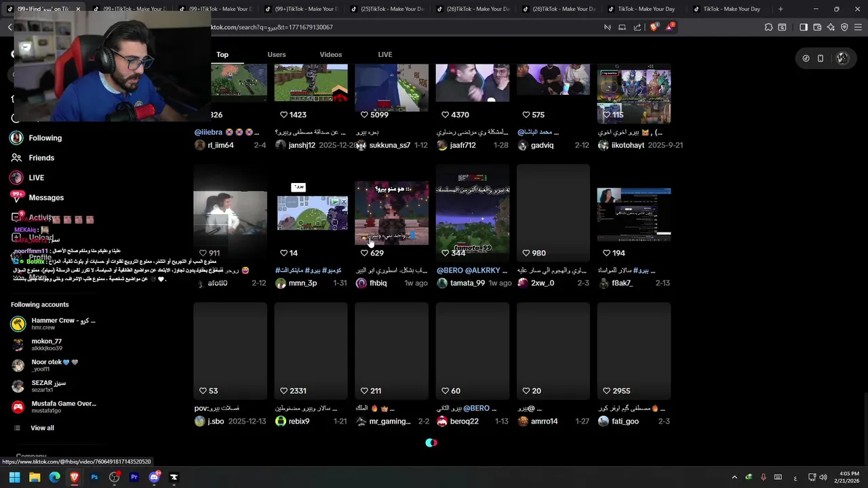
Task: Like the video with 5099 hearts
Action: [364, 115]
